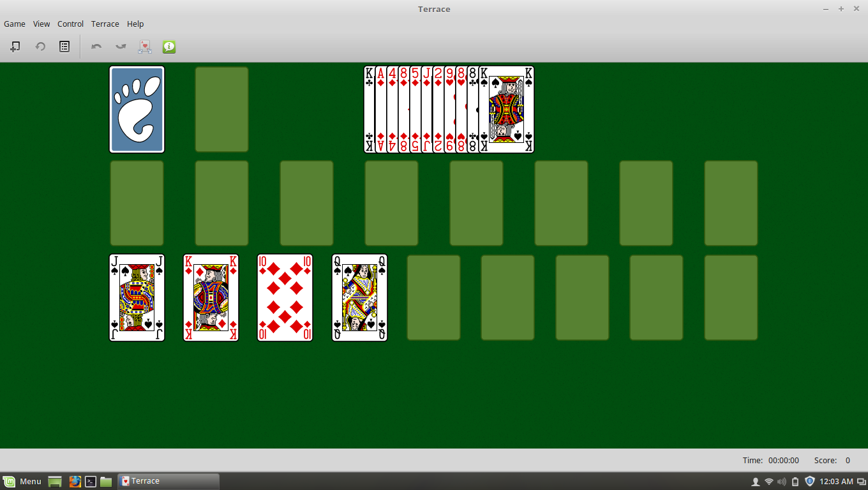
Task: Redo a move using the toolbar icon
Action: 120,46
